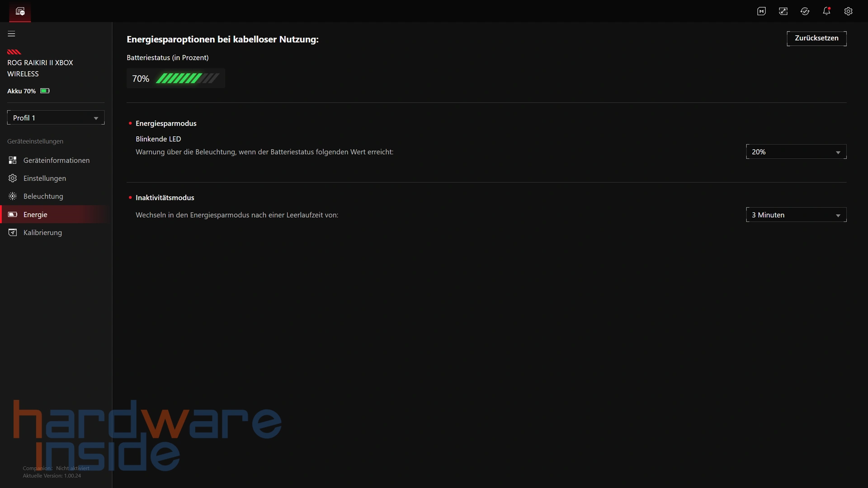Click the device tab icon top left

(x=20, y=11)
